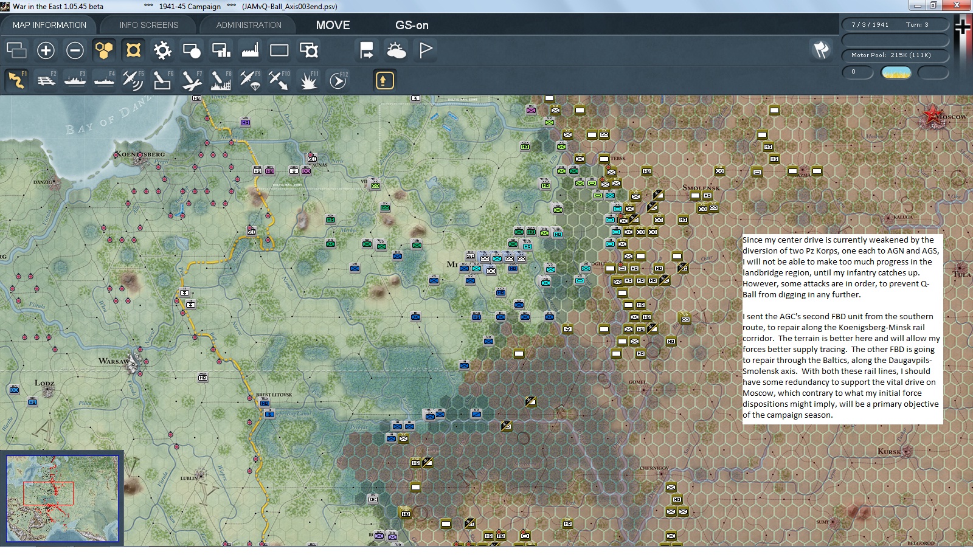The image size is (973, 560).
Task: Click the overlapping windows icon in toolbar
Action: [x=16, y=50]
